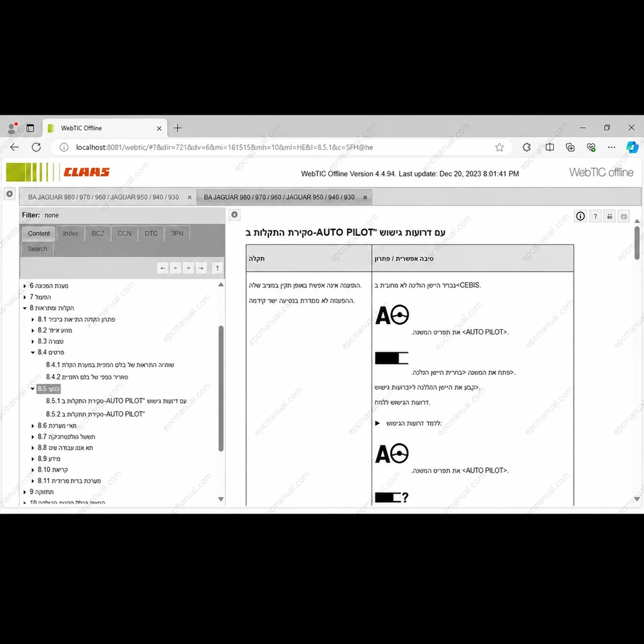The width and height of the screenshot is (644, 644).
Task: Go to next chapter arrow button
Action: click(x=188, y=268)
